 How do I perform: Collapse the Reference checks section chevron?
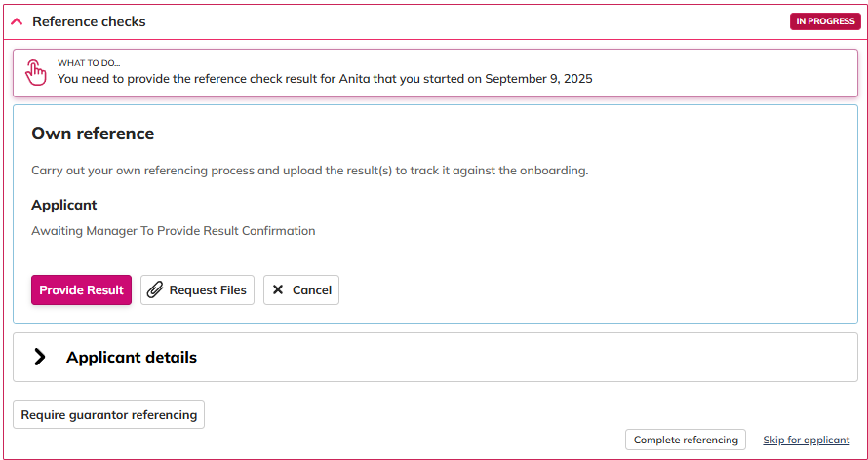[17, 22]
